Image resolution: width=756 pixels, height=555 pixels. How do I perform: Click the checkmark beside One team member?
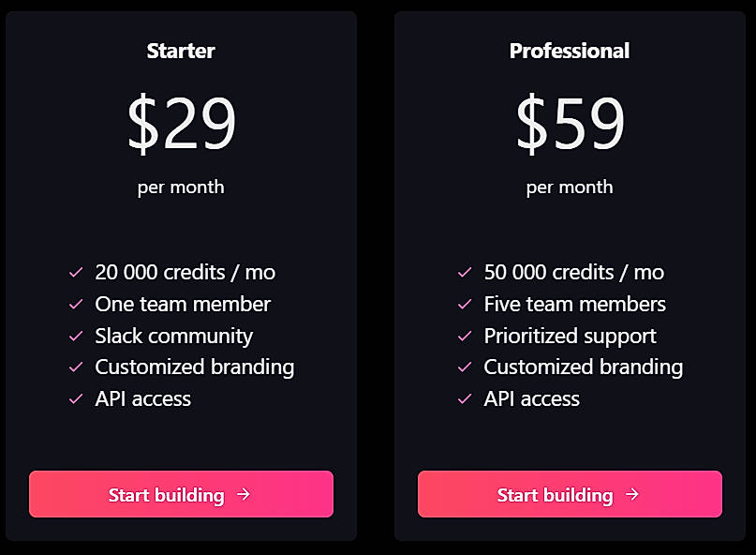[x=75, y=304]
